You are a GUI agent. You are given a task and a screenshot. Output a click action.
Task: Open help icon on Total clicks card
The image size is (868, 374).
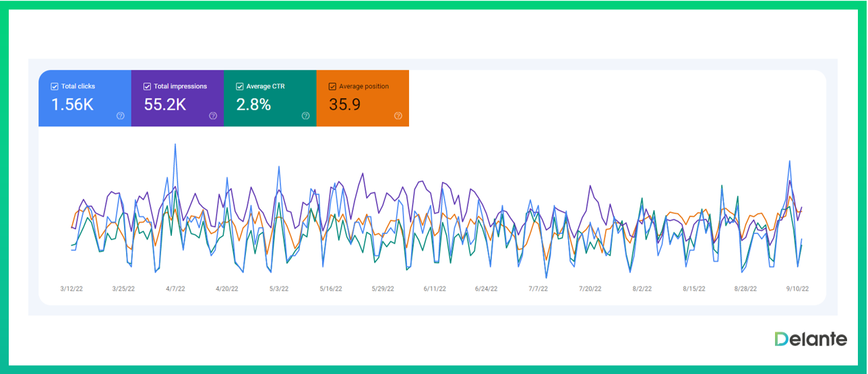coord(121,116)
